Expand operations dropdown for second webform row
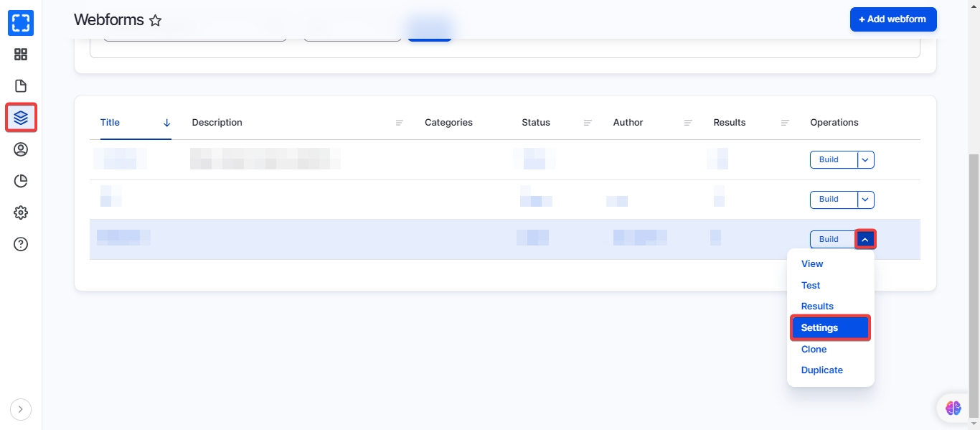This screenshot has height=430, width=980. pyautogui.click(x=866, y=200)
